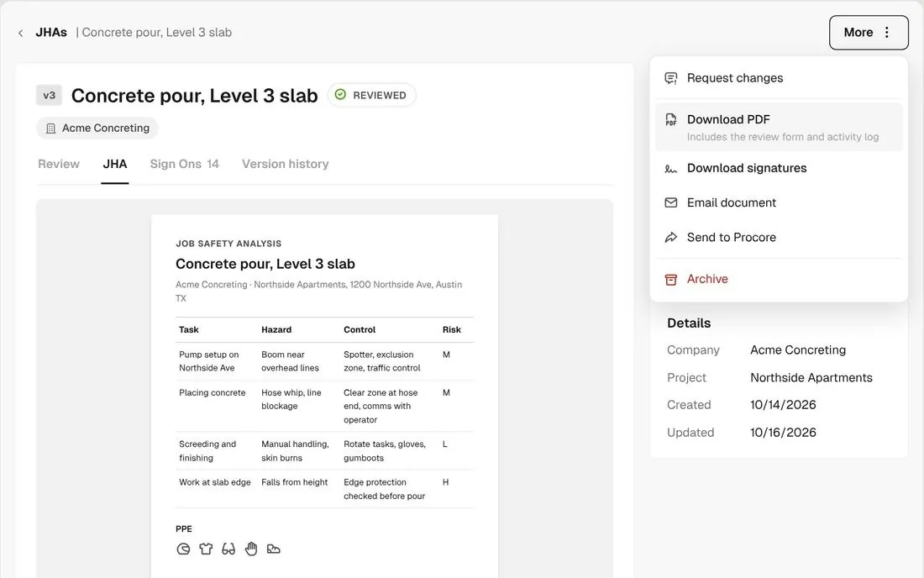This screenshot has height=578, width=924.
Task: Click the PDF file icon
Action: (670, 119)
